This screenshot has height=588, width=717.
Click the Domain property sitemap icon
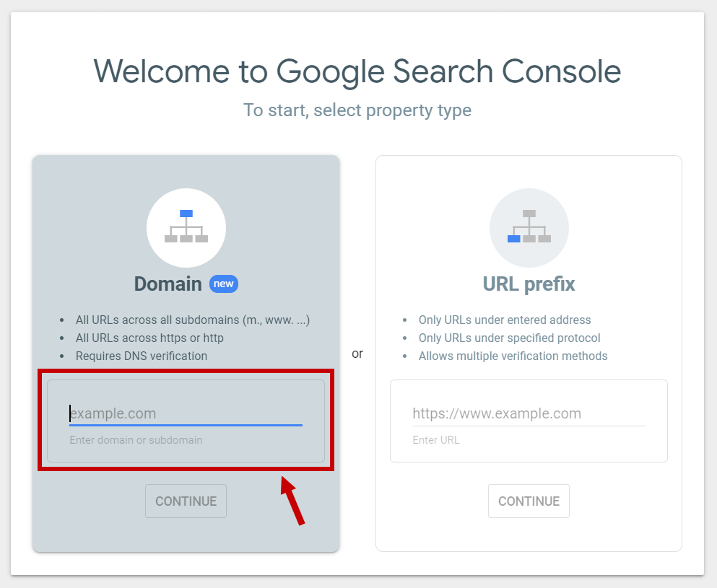tap(186, 227)
